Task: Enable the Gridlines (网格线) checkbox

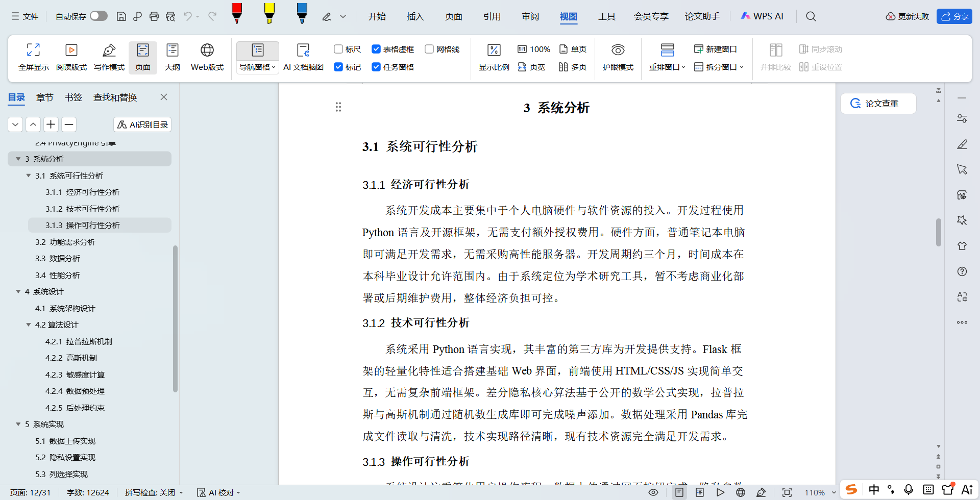Action: 429,49
